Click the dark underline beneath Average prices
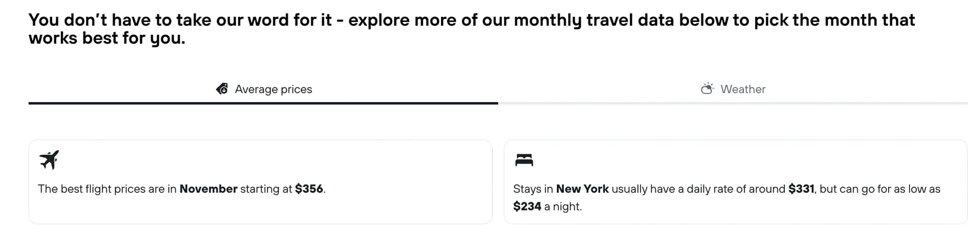 click(263, 103)
